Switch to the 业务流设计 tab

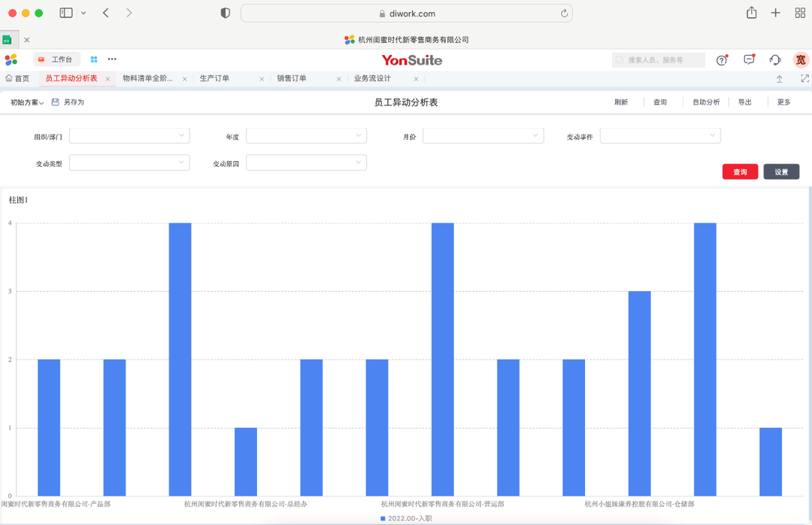coord(372,78)
